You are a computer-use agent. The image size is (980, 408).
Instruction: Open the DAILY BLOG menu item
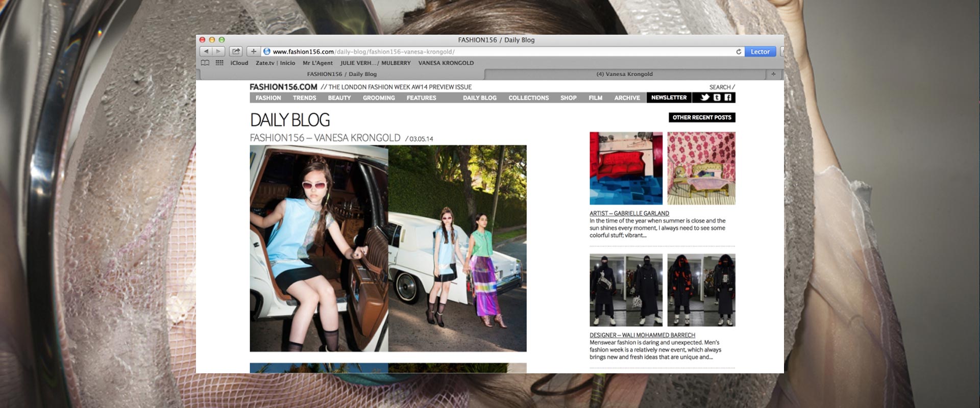pyautogui.click(x=480, y=98)
